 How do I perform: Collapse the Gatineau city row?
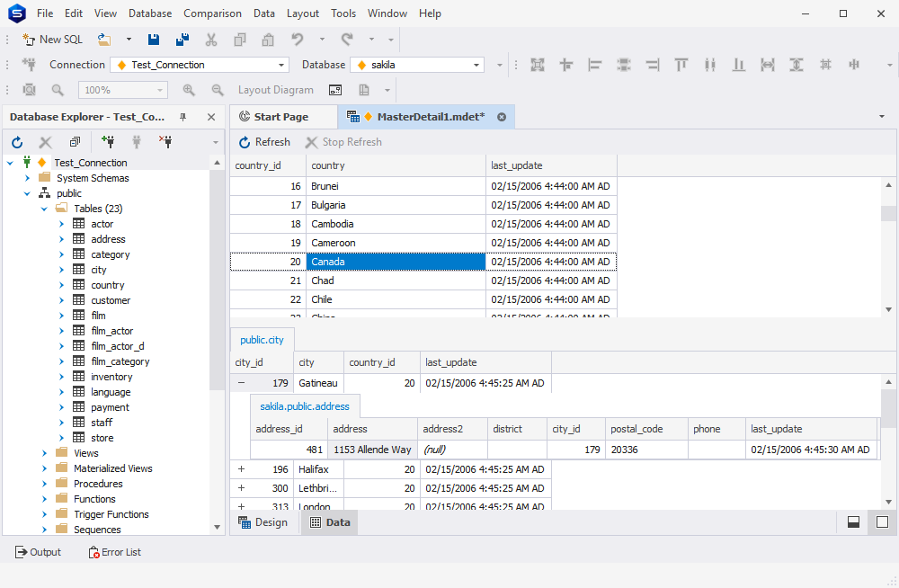coord(241,383)
